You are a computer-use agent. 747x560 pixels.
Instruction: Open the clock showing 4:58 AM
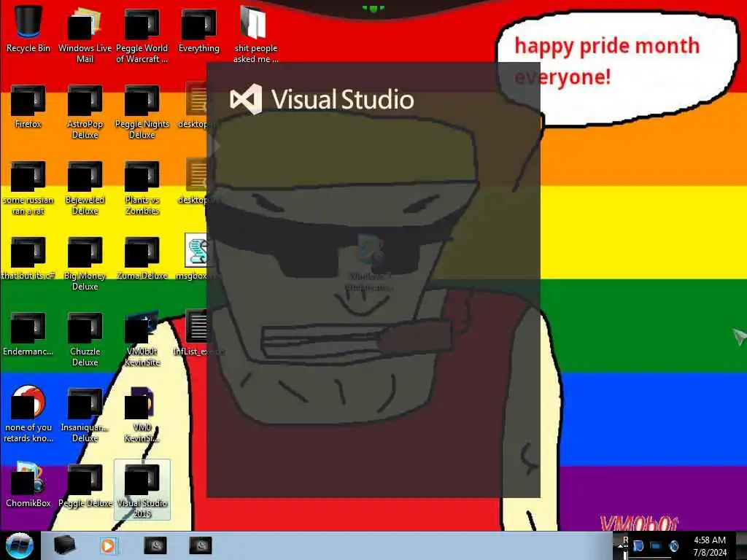point(709,546)
